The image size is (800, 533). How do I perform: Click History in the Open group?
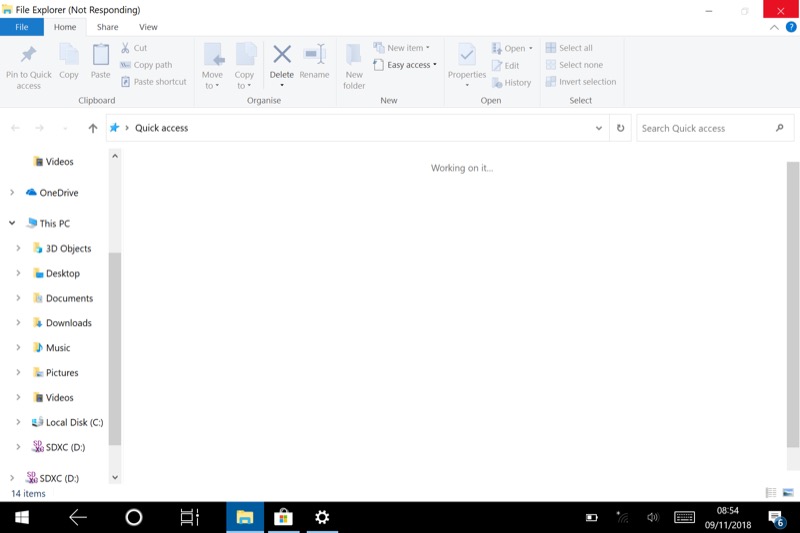[511, 83]
